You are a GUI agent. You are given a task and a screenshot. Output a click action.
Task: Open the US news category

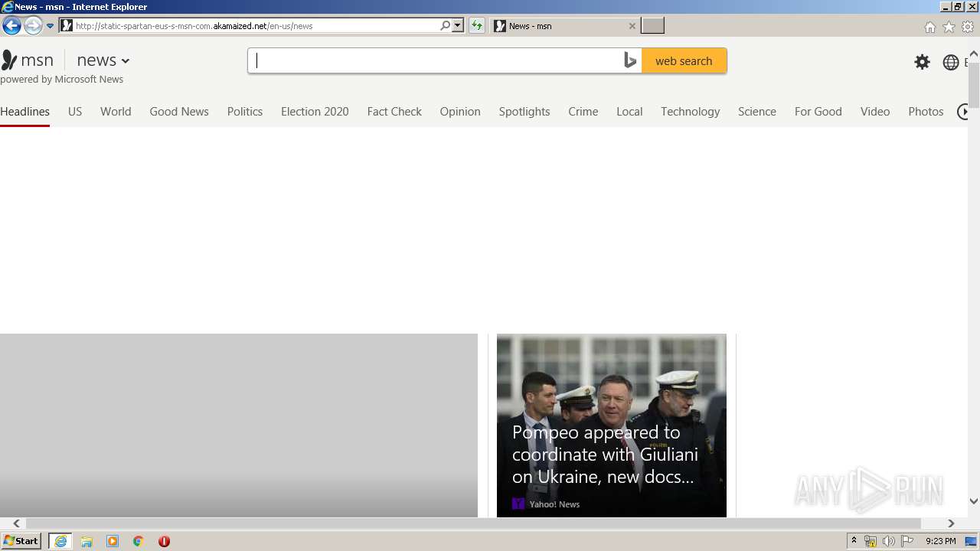tap(75, 112)
